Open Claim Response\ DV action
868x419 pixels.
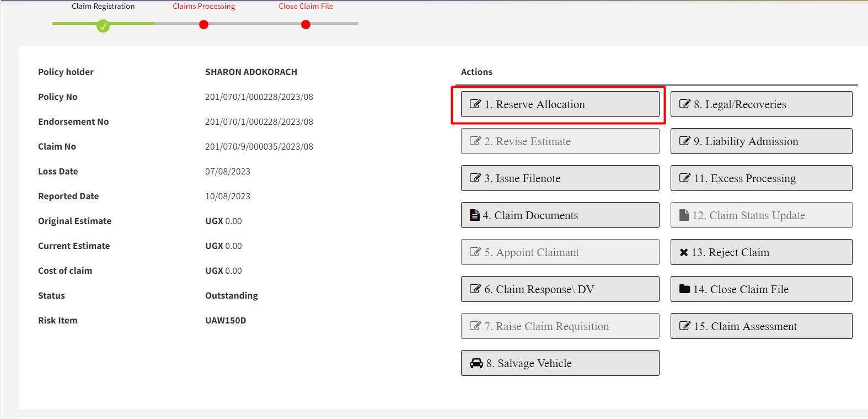(x=560, y=289)
